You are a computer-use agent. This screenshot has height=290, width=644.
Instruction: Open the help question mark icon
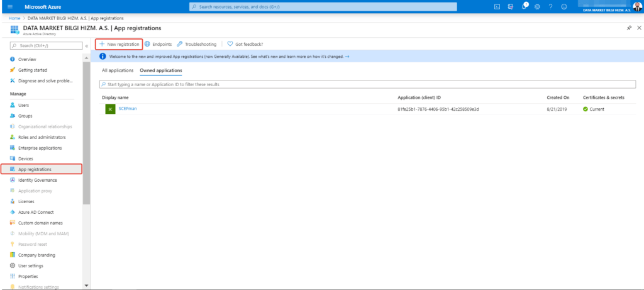tap(550, 6)
